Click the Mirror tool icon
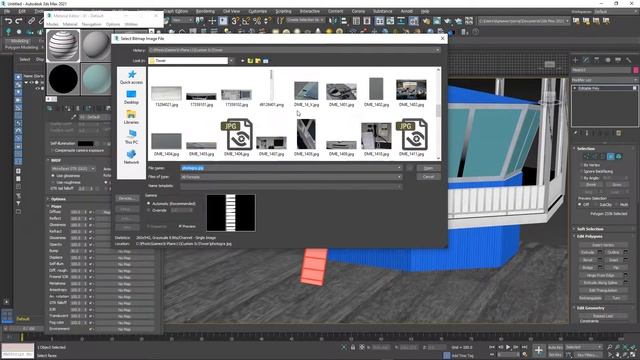Viewport: 640px width, 360px height. (333, 20)
